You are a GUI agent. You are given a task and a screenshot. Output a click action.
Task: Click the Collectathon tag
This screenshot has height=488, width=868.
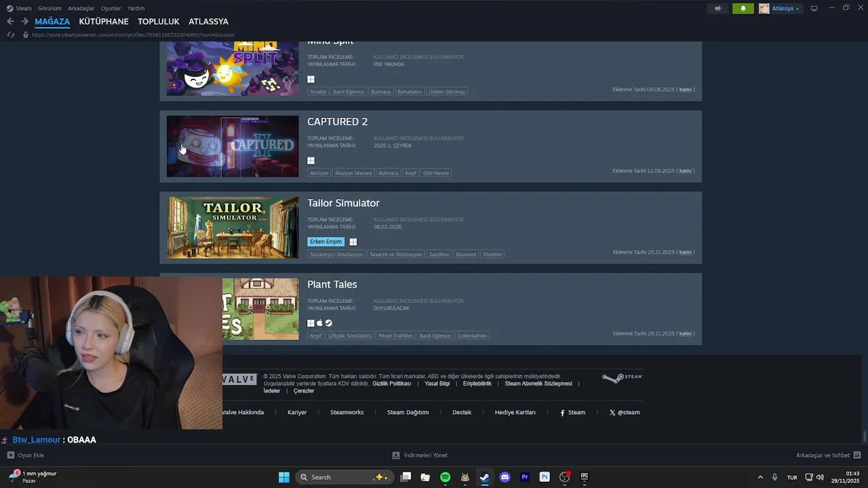472,335
